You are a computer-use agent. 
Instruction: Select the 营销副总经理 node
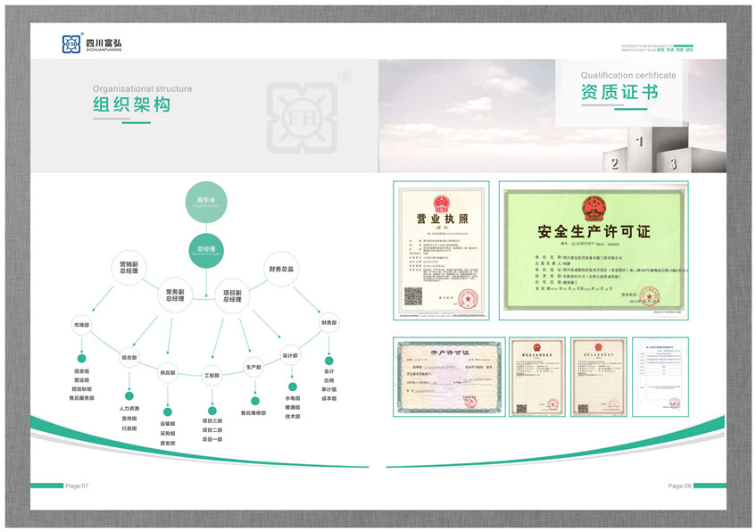click(x=129, y=268)
